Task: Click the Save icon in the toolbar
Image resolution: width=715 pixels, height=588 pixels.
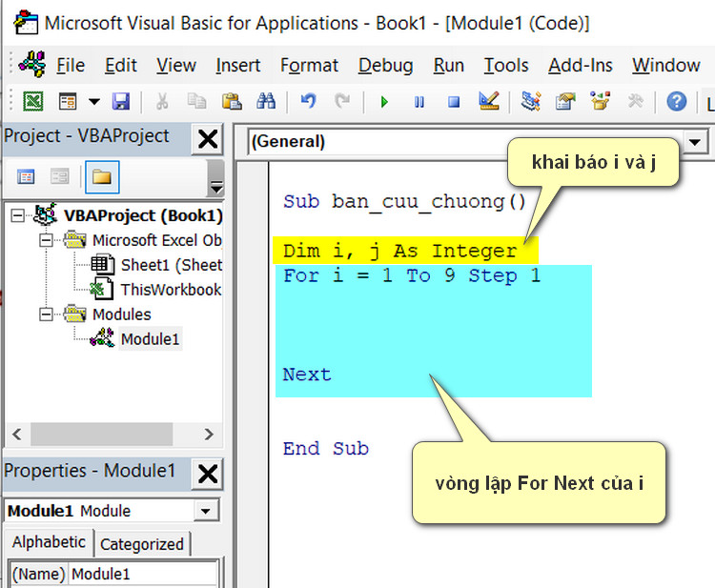Action: coord(121,101)
